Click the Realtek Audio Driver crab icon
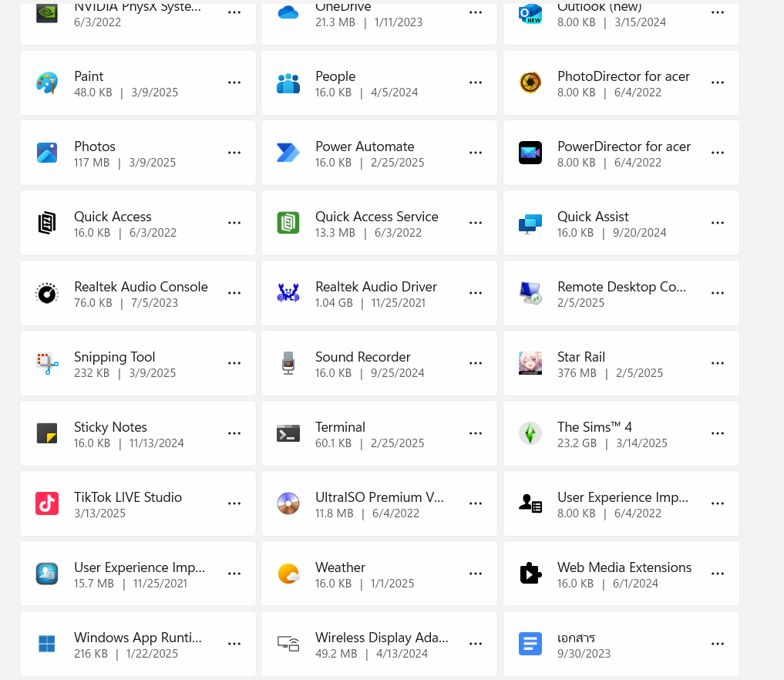The width and height of the screenshot is (784, 680). [x=288, y=293]
